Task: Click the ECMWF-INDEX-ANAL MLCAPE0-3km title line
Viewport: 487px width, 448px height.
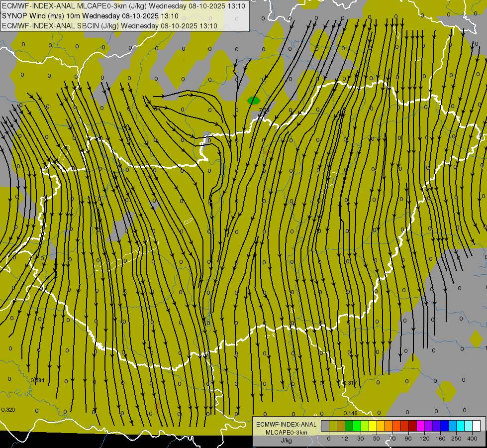Action: [123, 6]
